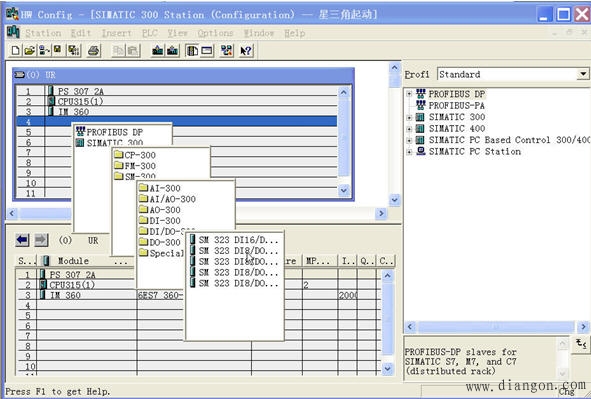Select SM 323 DI16/D... module entry
The image size is (591, 399).
click(234, 240)
